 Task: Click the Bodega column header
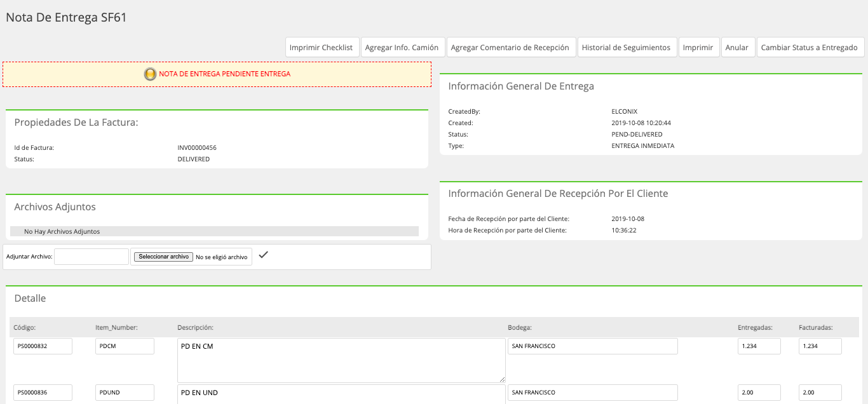520,328
